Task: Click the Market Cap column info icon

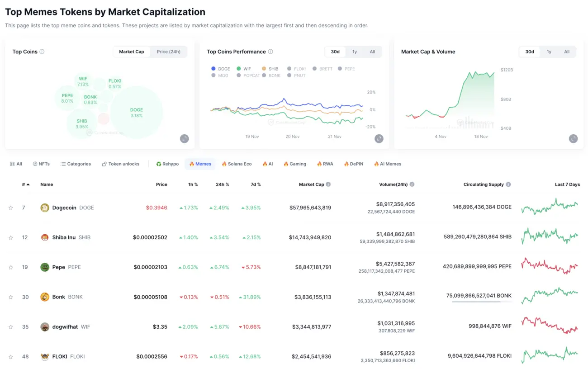Action: 328,184
